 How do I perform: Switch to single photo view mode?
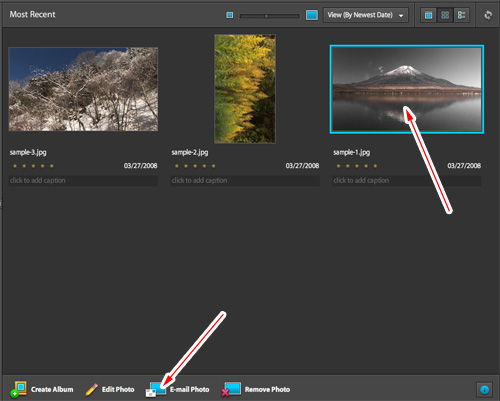[428, 15]
